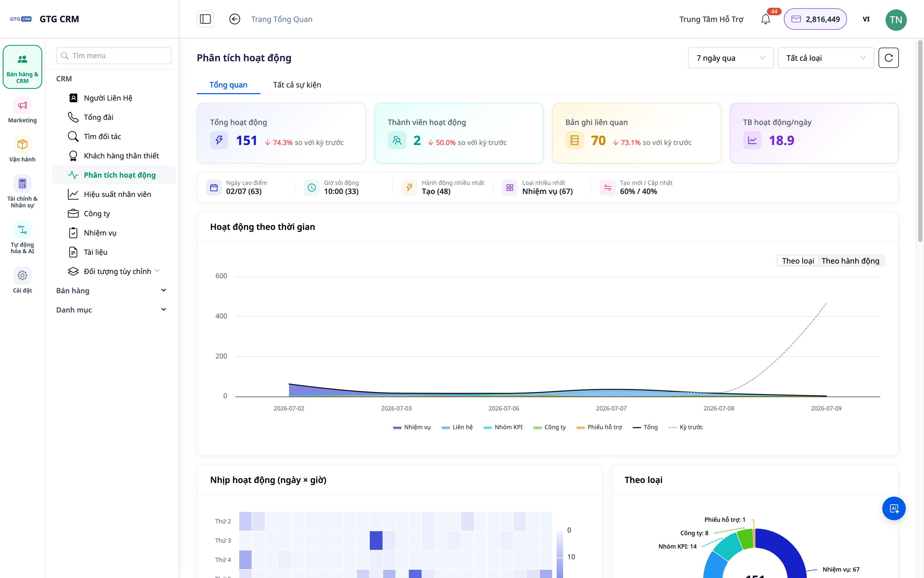The width and height of the screenshot is (924, 578).
Task: Open Tự động hóa & AI module
Action: click(22, 238)
